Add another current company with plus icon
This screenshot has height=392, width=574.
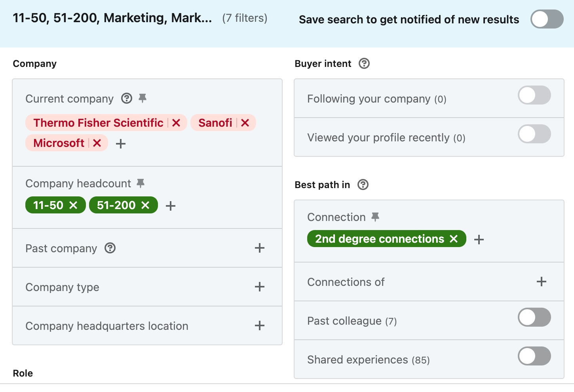pos(121,143)
